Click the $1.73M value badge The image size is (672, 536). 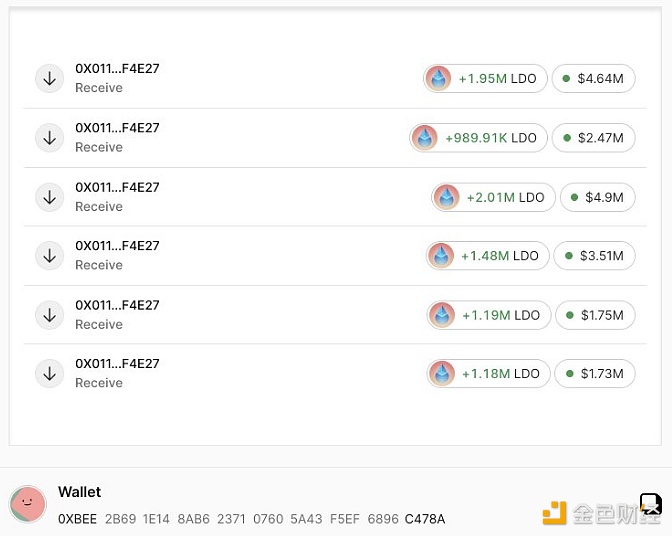click(x=595, y=374)
